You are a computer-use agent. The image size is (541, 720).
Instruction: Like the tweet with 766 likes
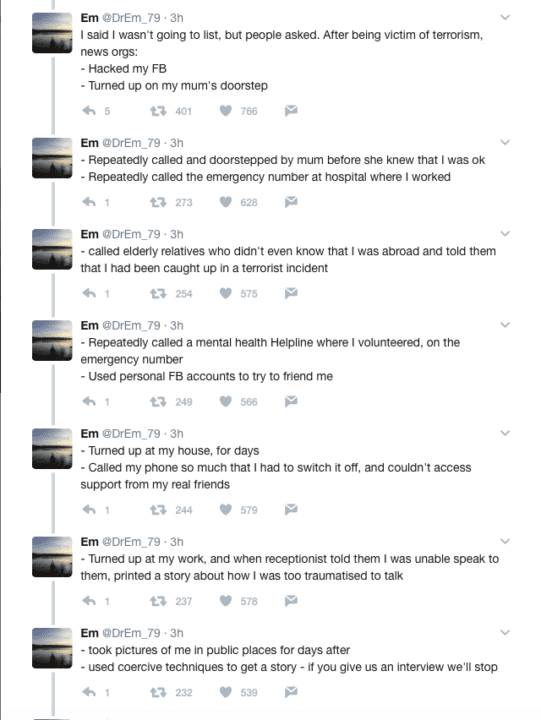225,111
